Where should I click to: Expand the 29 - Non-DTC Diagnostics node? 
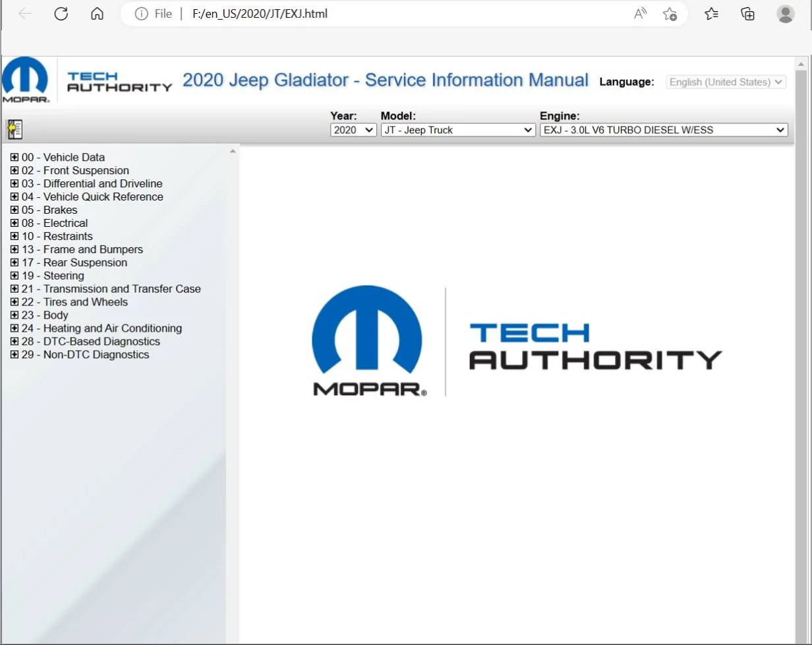14,355
